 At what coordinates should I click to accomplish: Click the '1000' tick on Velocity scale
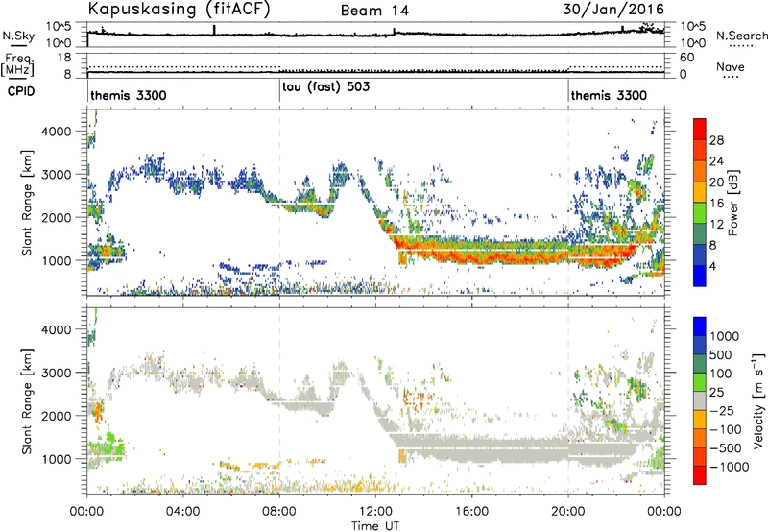[725, 336]
